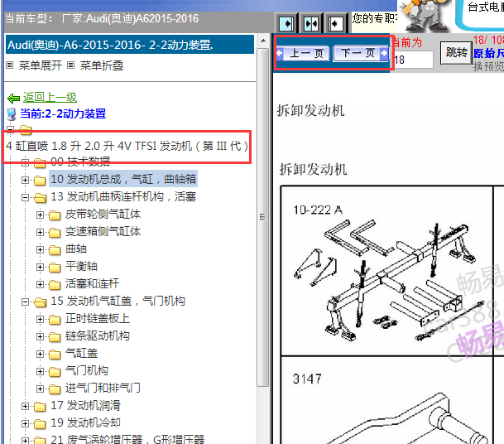
Task: Click the 当前:2-2动力装置 label
Action: coord(63,113)
